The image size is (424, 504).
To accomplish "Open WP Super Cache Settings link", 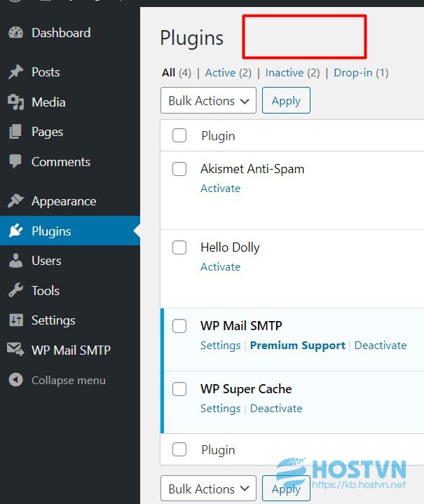I will pos(221,409).
